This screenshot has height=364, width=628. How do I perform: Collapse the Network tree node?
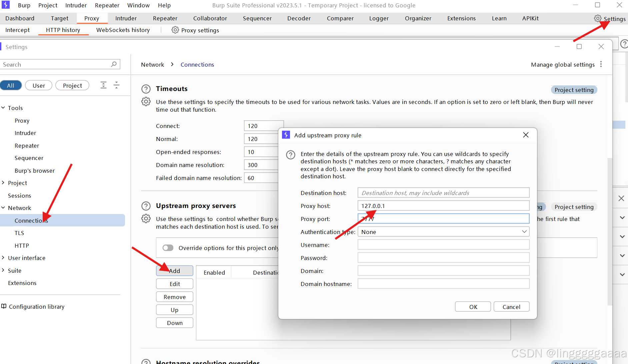pyautogui.click(x=3, y=208)
